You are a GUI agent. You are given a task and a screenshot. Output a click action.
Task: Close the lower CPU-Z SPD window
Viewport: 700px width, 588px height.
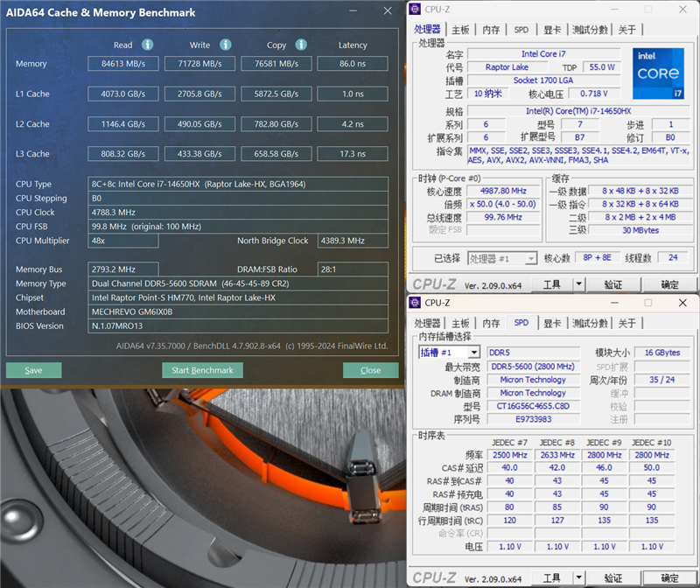point(682,303)
